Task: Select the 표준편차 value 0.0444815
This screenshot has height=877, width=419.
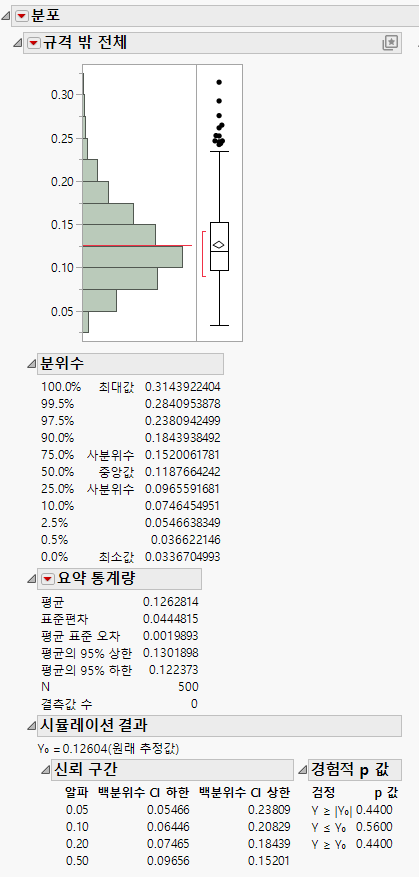Action: point(171,619)
